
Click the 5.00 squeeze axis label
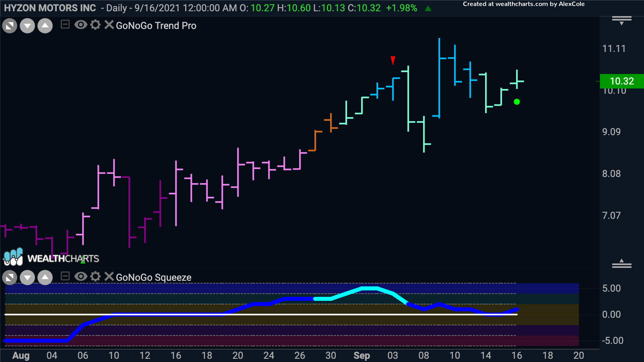(611, 288)
